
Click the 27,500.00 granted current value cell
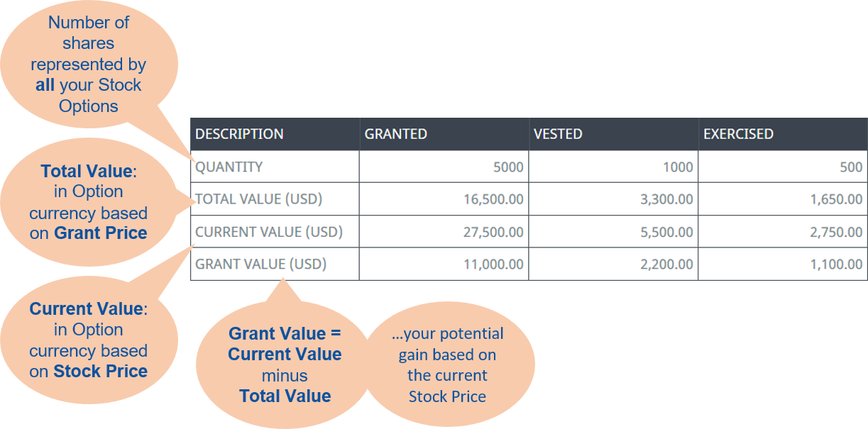(x=492, y=232)
